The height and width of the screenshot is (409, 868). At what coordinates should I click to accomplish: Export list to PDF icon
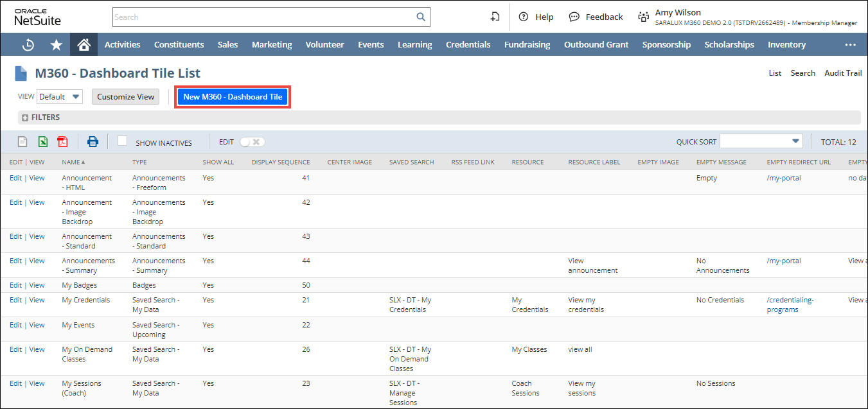pos(62,142)
